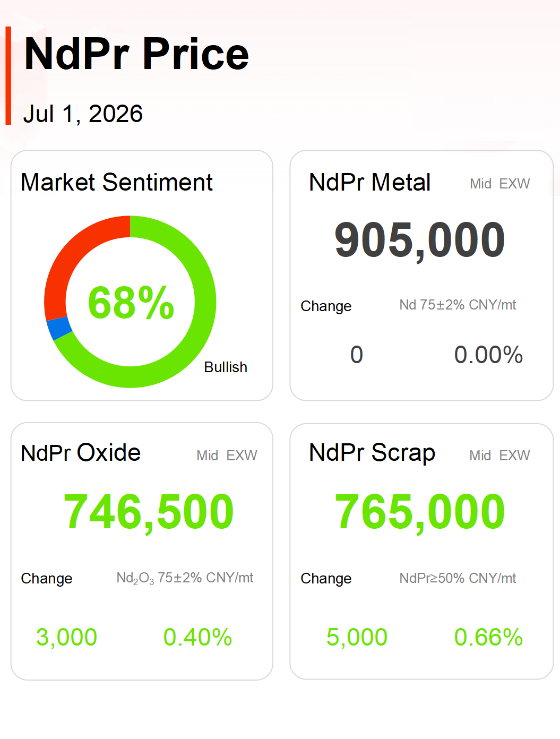This screenshot has height=739, width=560.
Task: Click the Bullish label under the chart
Action: coord(226,367)
